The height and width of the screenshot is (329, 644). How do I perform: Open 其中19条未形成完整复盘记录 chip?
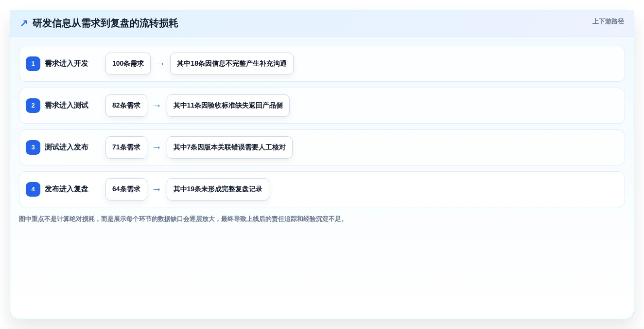tap(218, 189)
